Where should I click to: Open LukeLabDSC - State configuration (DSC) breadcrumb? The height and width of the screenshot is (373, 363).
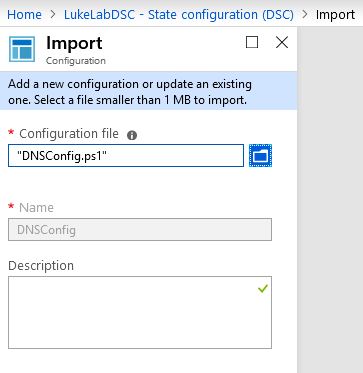[x=179, y=15]
